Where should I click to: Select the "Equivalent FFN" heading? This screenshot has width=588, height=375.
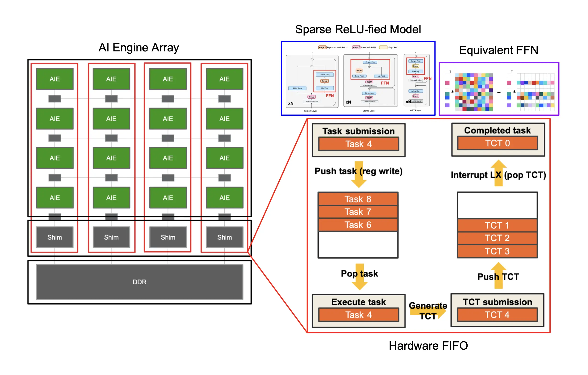click(x=499, y=50)
